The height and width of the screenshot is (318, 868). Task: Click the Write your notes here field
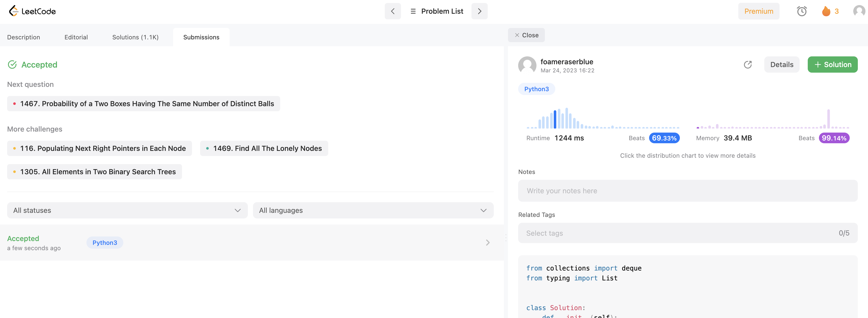coord(687,191)
